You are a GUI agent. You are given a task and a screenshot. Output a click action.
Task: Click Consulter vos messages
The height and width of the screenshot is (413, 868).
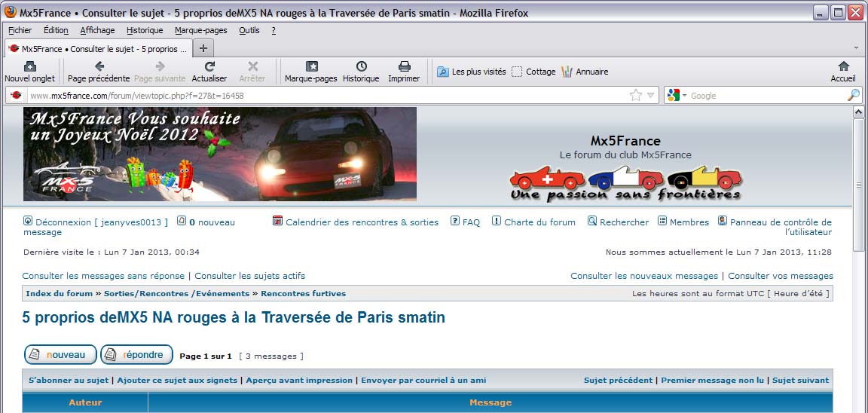coord(781,276)
